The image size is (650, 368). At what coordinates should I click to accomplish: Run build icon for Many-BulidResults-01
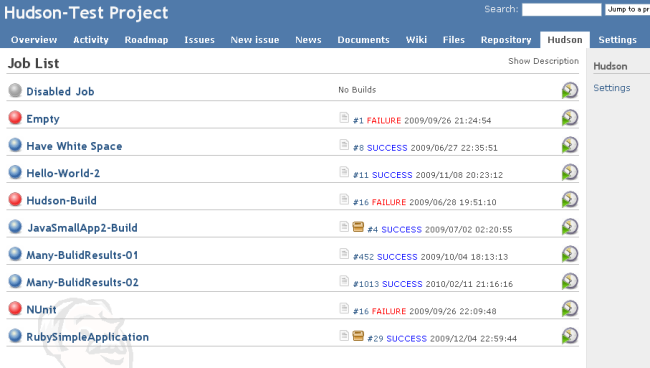click(x=570, y=254)
